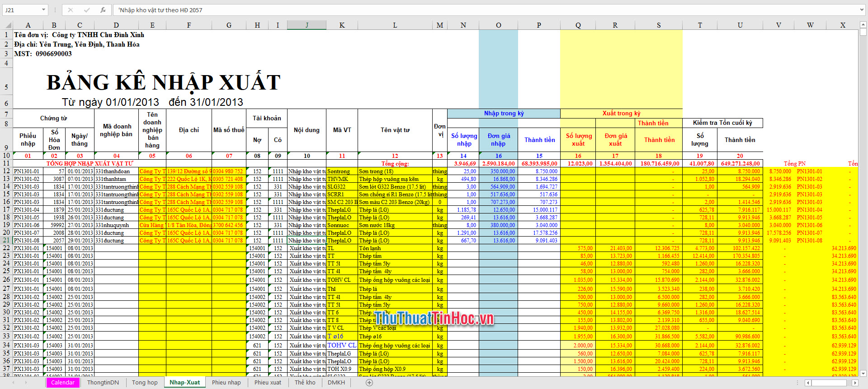Switch to the DMKH sheet tab

(336, 383)
